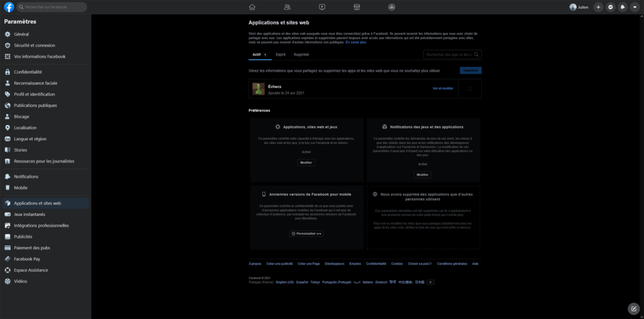Open the Groups icon in top bar

click(392, 7)
